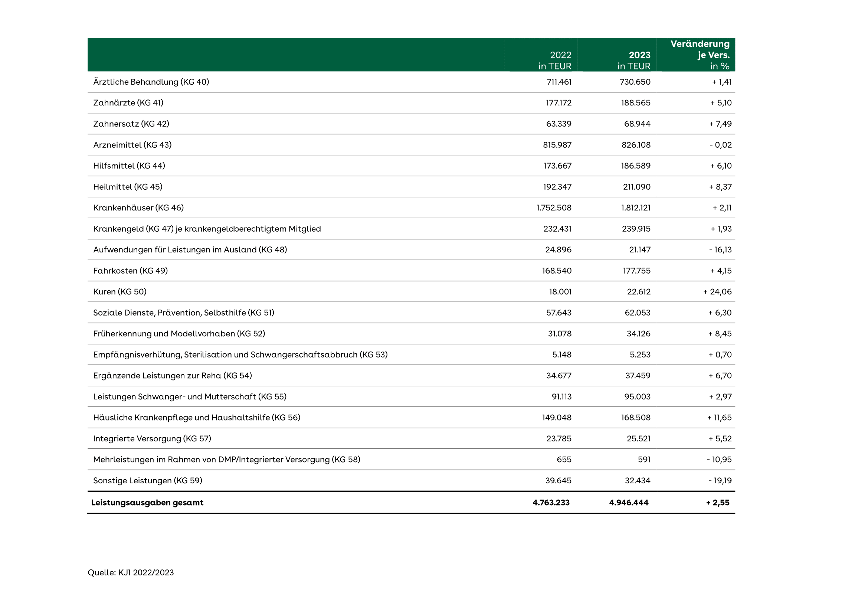Select the row label 'Integrierte Versorgung (KG 57)'
868x614 pixels.
click(152, 438)
